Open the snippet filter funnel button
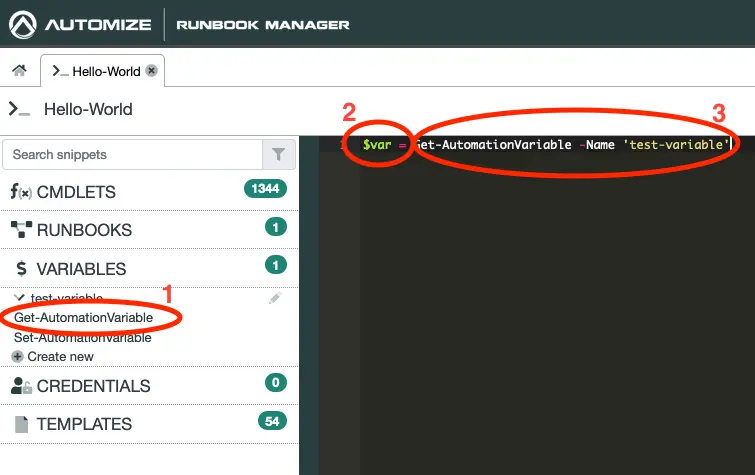Screen dimensions: 755x475 point(278,155)
